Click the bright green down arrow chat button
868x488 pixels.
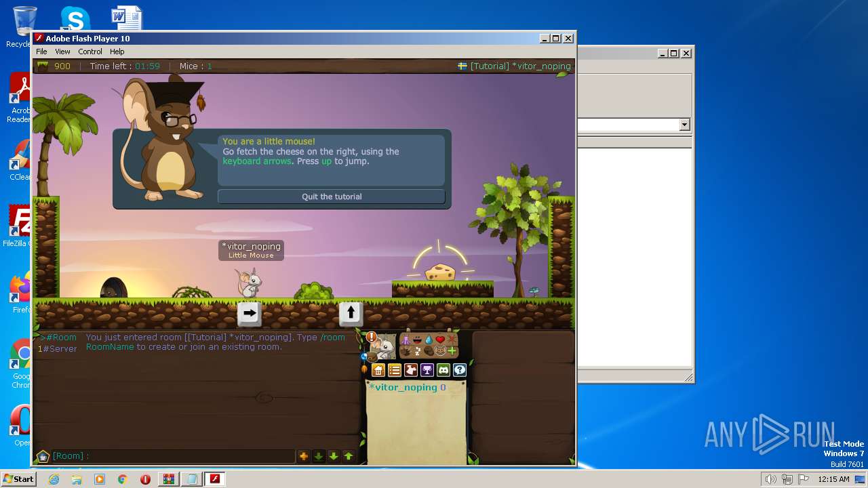[333, 456]
